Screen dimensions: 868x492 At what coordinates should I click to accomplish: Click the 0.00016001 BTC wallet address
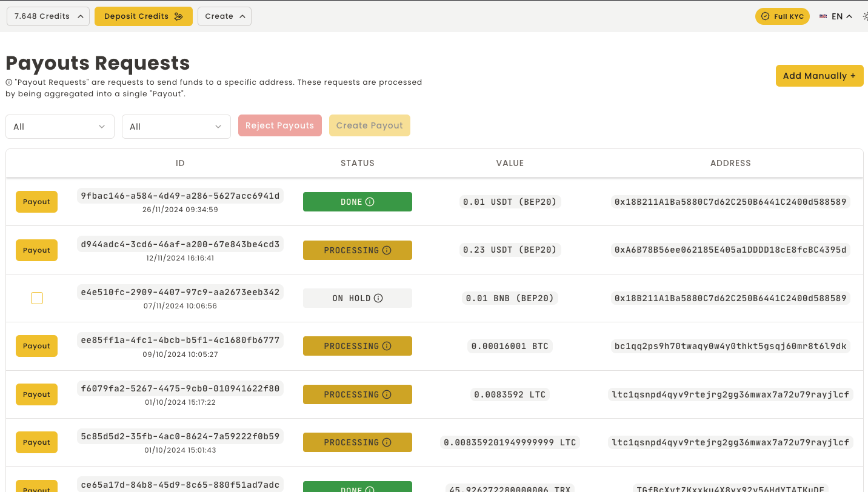tap(730, 346)
